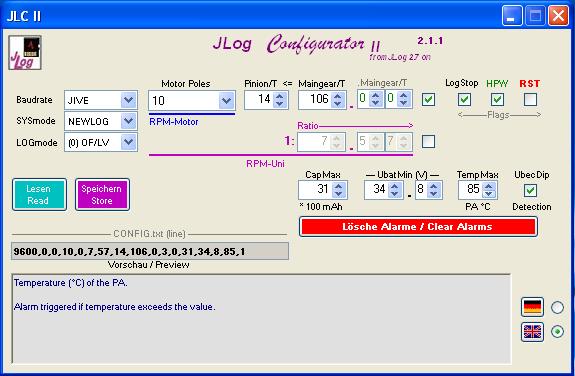The width and height of the screenshot is (575, 376).
Task: Decrease the TempMax value
Action: pos(488,194)
